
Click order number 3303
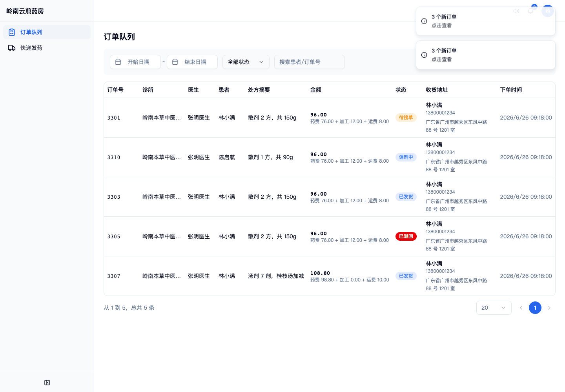tap(114, 197)
